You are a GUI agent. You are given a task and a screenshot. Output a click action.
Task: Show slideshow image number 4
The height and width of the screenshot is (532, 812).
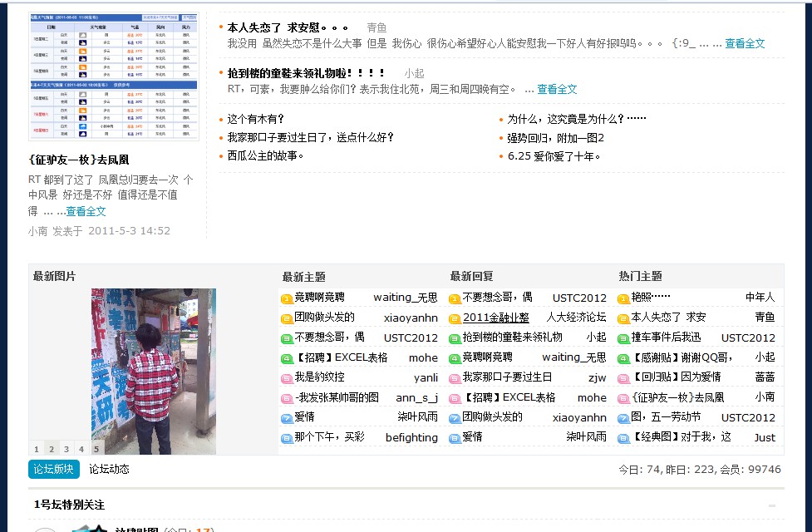[x=81, y=449]
